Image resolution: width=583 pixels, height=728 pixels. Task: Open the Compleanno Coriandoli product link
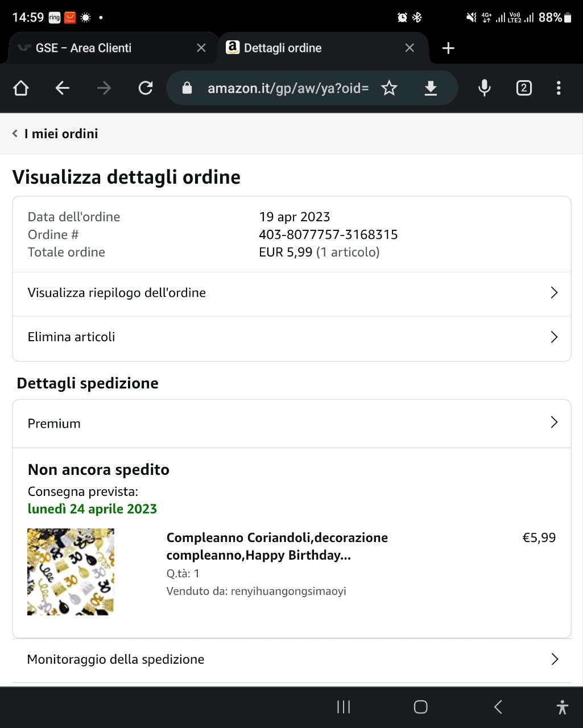click(x=277, y=546)
